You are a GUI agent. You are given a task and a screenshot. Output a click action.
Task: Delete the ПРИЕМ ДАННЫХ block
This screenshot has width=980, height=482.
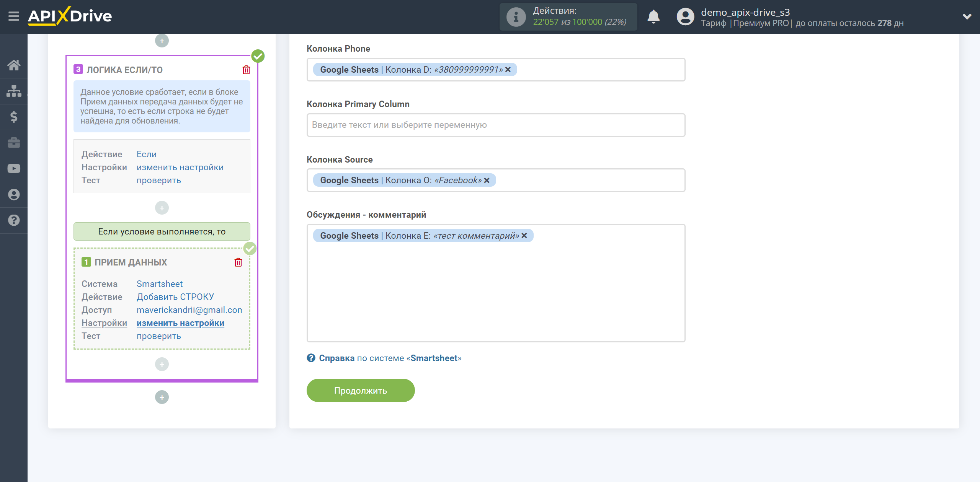[238, 262]
